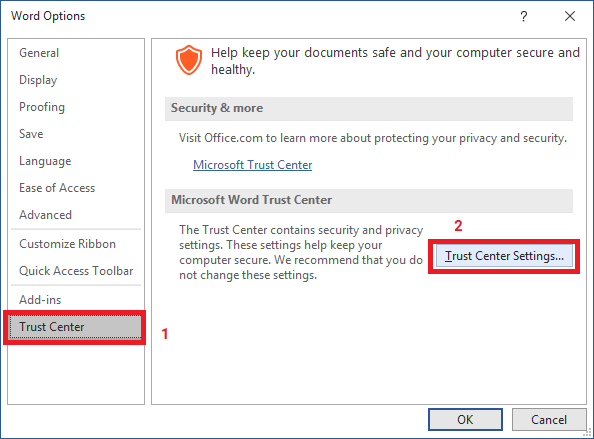Close the Word Options dialog
Screen dimensions: 594x439
[570, 16]
